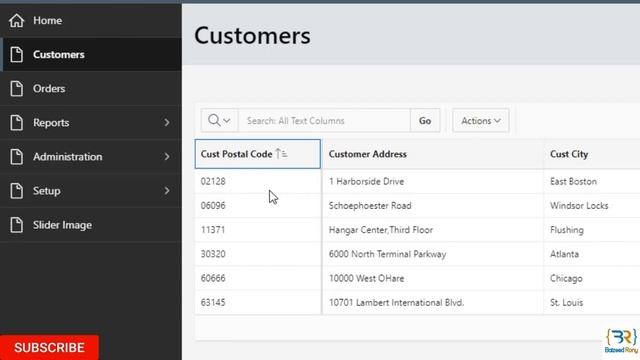This screenshot has height=360, width=640.
Task: Click the Home house icon
Action: (17, 20)
